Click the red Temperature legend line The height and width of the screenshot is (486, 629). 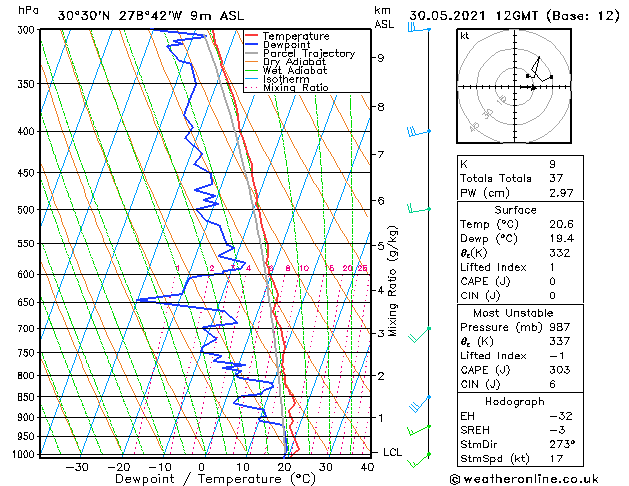(x=251, y=36)
